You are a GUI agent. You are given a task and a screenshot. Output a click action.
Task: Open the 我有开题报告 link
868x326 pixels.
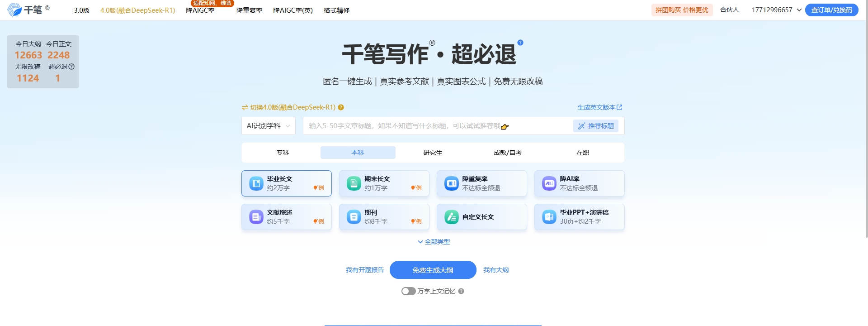[365, 270]
